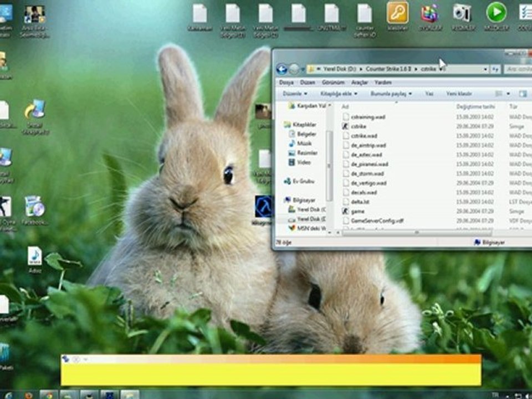Launch the green play button desktop app
Screen dimensions: 532x399
496,12
